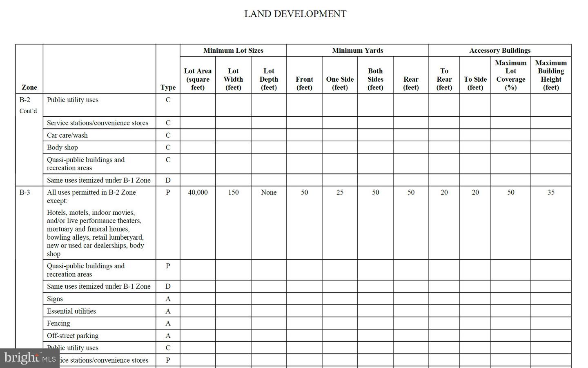588x368 pixels.
Task: Click the Fencing row
Action: tap(293, 323)
